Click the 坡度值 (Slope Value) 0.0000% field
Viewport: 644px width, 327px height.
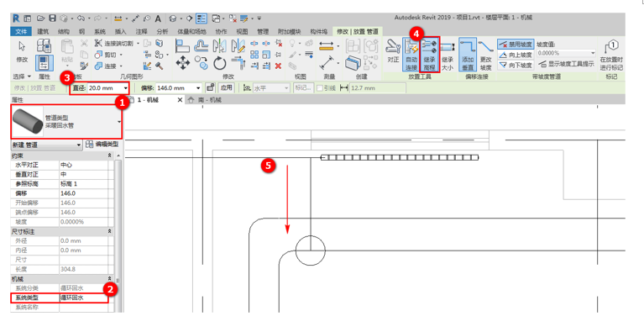click(566, 53)
